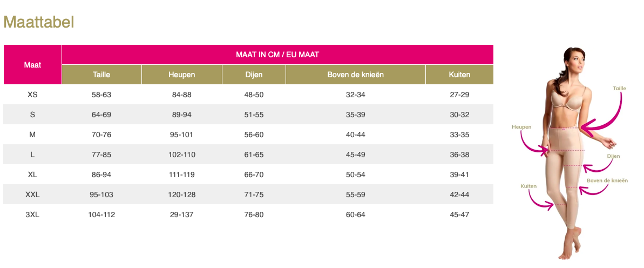The image size is (644, 268).
Task: Click the M row waist value 70-76
Action: (101, 135)
